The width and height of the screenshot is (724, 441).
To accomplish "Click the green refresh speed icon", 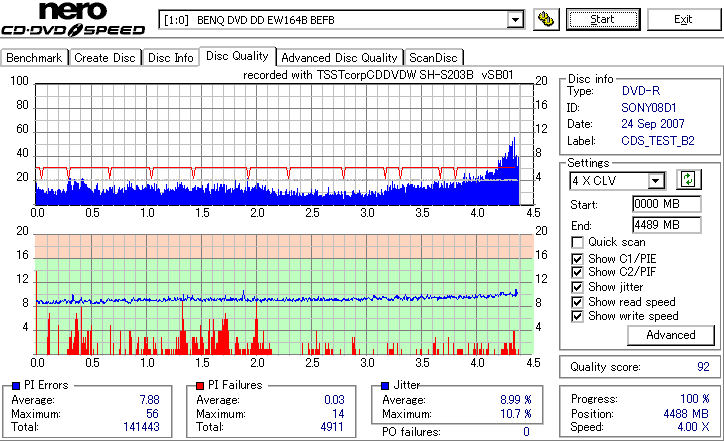I will [688, 179].
